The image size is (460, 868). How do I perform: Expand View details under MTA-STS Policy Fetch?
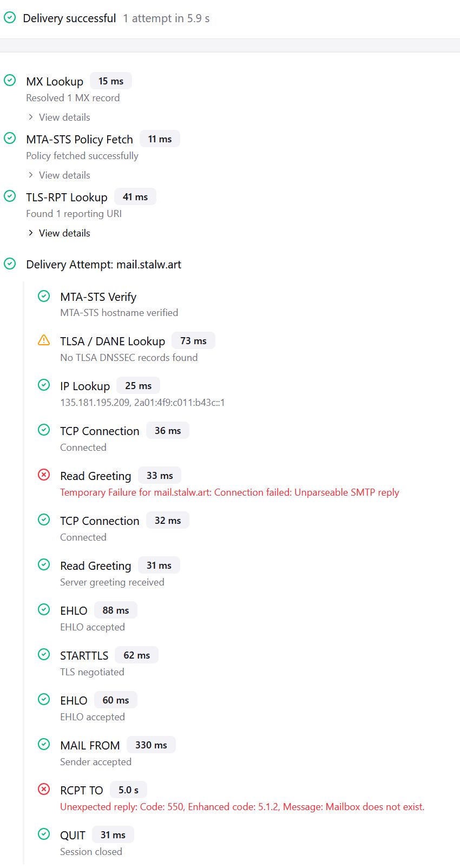[59, 175]
